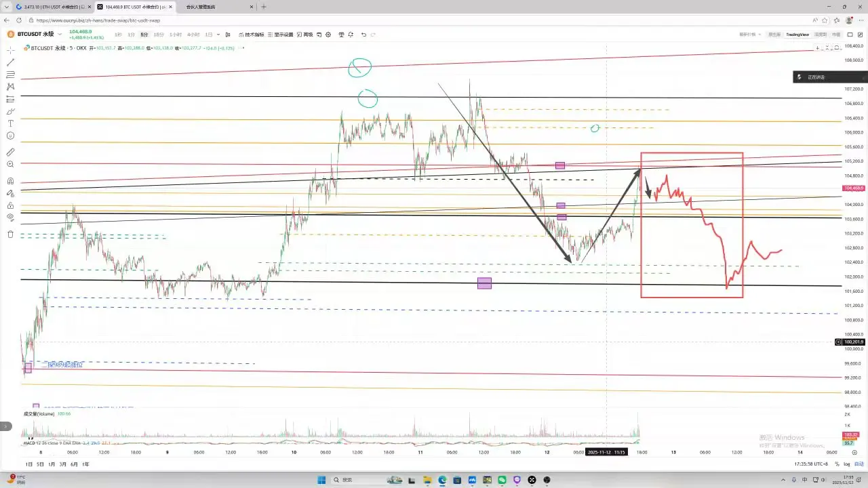
Task: Activate the zoom-in magnifier tool
Action: pyautogui.click(x=10, y=165)
